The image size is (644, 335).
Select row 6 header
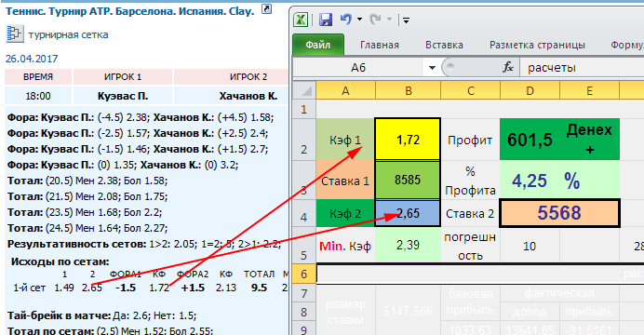tap(304, 274)
